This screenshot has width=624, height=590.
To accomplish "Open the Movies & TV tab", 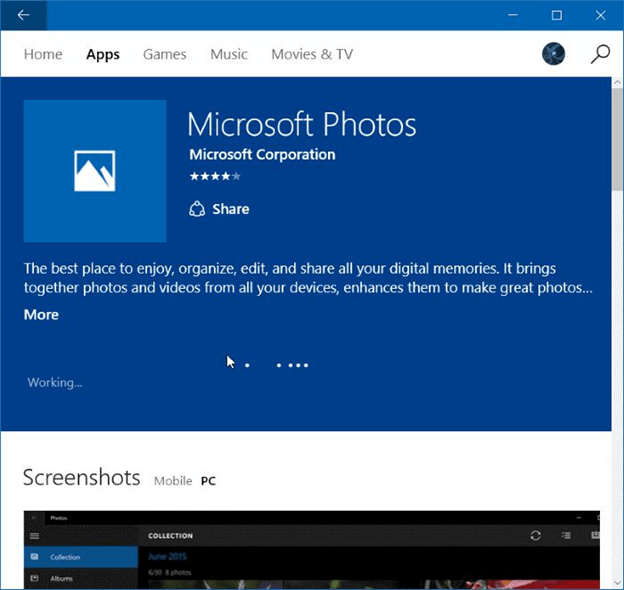I will coord(312,54).
